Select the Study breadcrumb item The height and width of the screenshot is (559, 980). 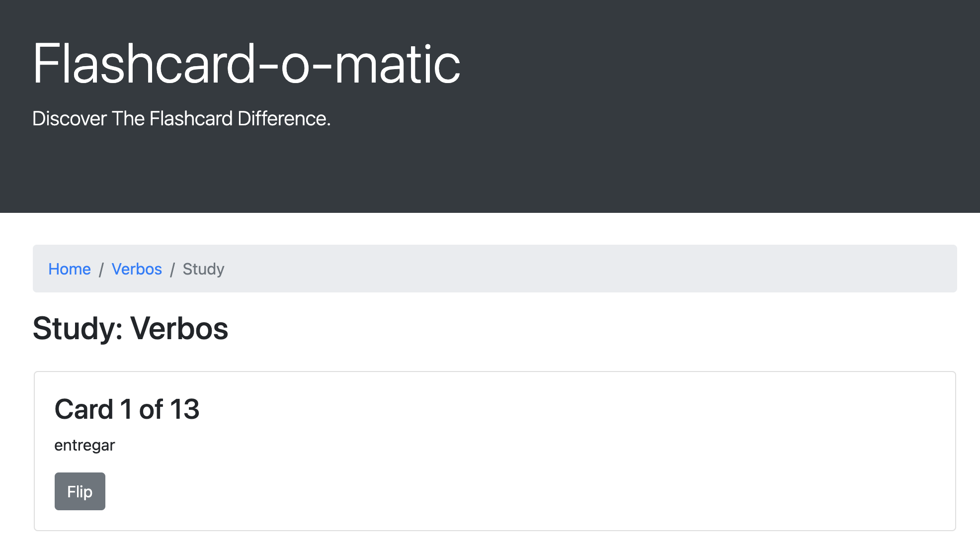pyautogui.click(x=203, y=269)
